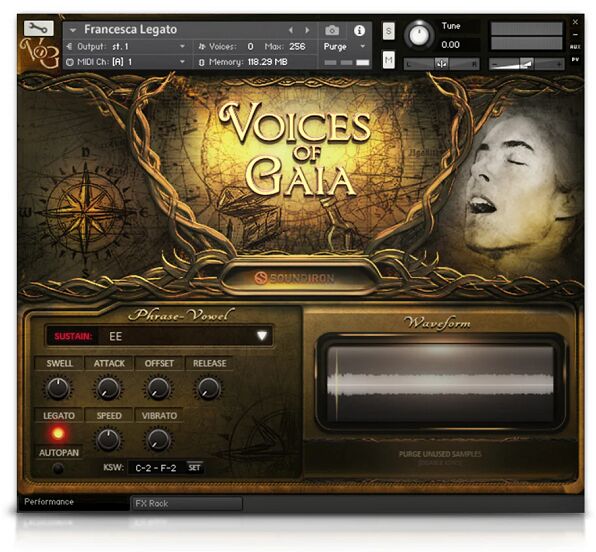The width and height of the screenshot is (596, 552).
Task: Click the pan slider in header
Action: point(441,64)
